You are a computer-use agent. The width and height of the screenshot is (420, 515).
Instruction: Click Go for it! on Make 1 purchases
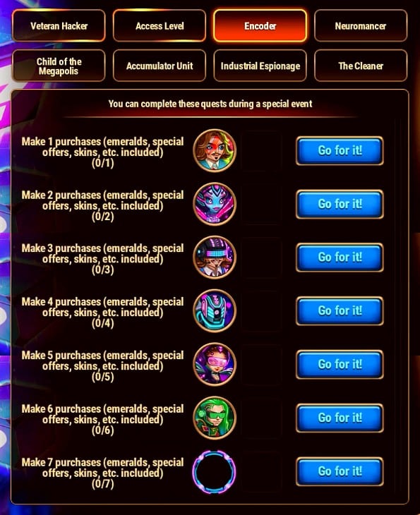[340, 151]
